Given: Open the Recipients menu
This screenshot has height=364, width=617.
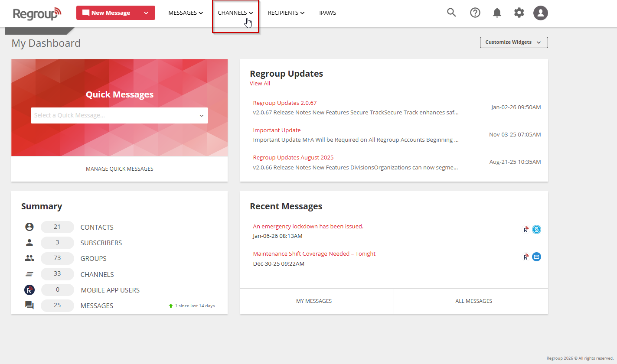Looking at the screenshot, I should pos(286,13).
